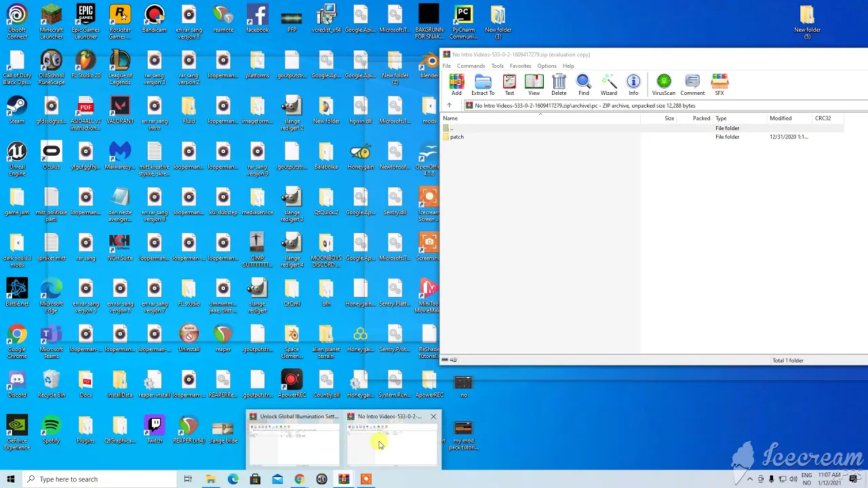Click the Windows Start button
This screenshot has width=868, height=488.
click(x=10, y=479)
